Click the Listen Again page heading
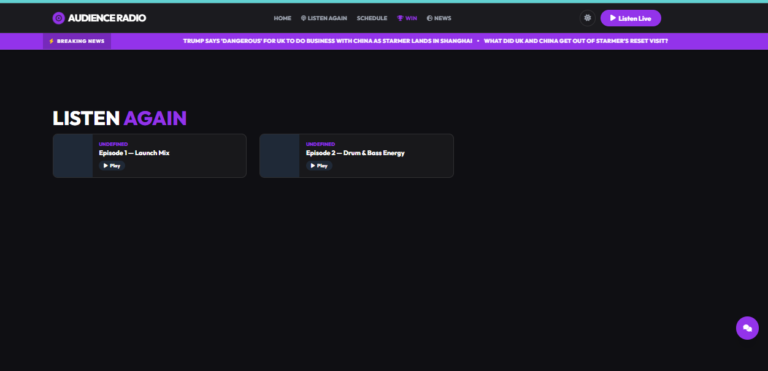This screenshot has width=768, height=371. tap(120, 118)
